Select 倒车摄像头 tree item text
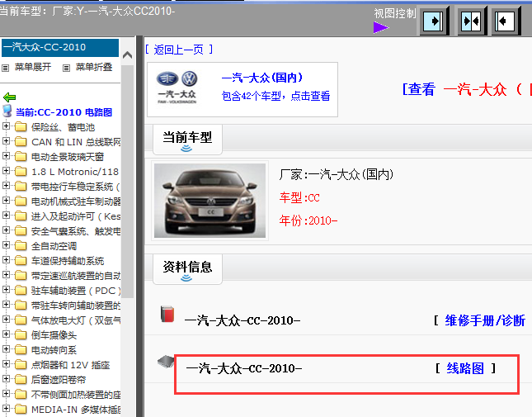Viewport: 532px width, 417px height. point(54,335)
